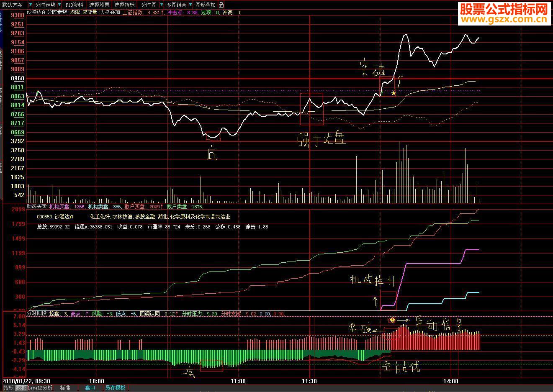Click the 3792 volume axis label
Viewport: 553px width, 392px height.
coord(18,141)
